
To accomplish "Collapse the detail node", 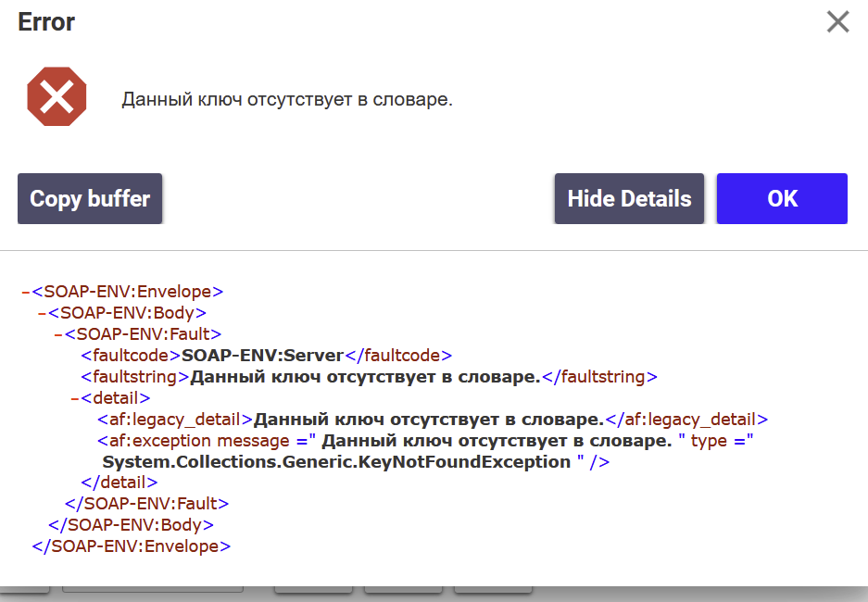I will (x=75, y=398).
